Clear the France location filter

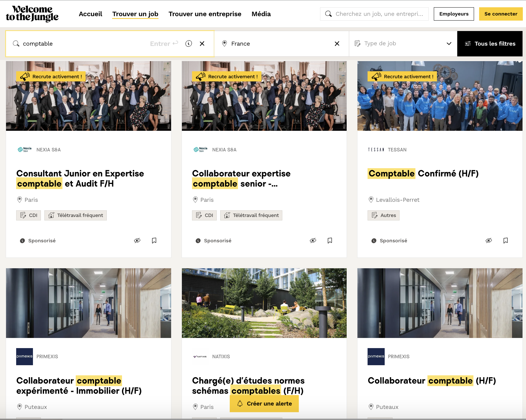(x=337, y=44)
